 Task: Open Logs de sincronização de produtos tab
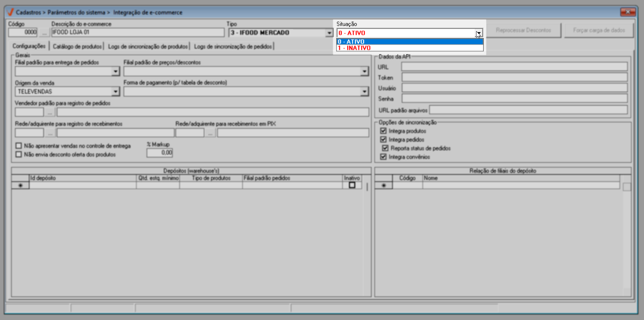point(148,46)
